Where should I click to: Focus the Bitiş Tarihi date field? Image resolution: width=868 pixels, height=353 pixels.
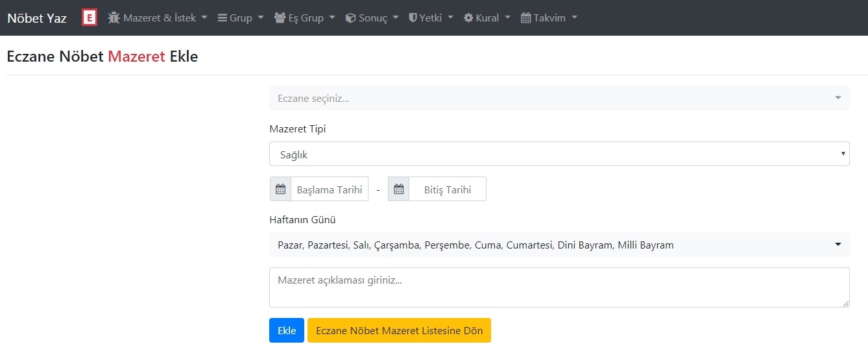447,189
